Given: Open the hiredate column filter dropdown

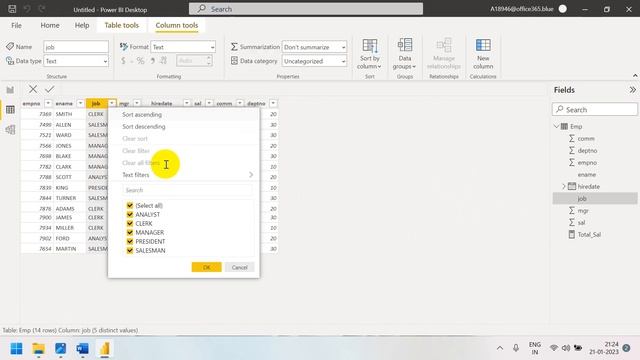Looking at the screenshot, I should tap(187, 103).
